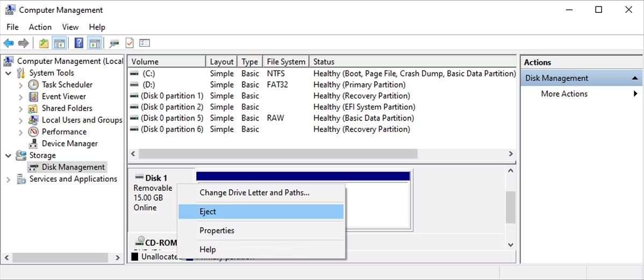644x280 pixels.
Task: Click the blue Help question mark icon
Action: tap(79, 42)
